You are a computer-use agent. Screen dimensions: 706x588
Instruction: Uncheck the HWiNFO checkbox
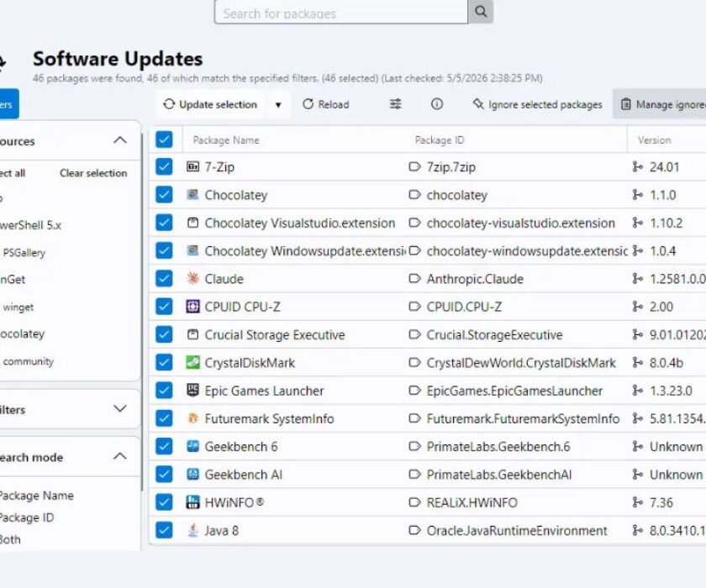pyautogui.click(x=164, y=502)
